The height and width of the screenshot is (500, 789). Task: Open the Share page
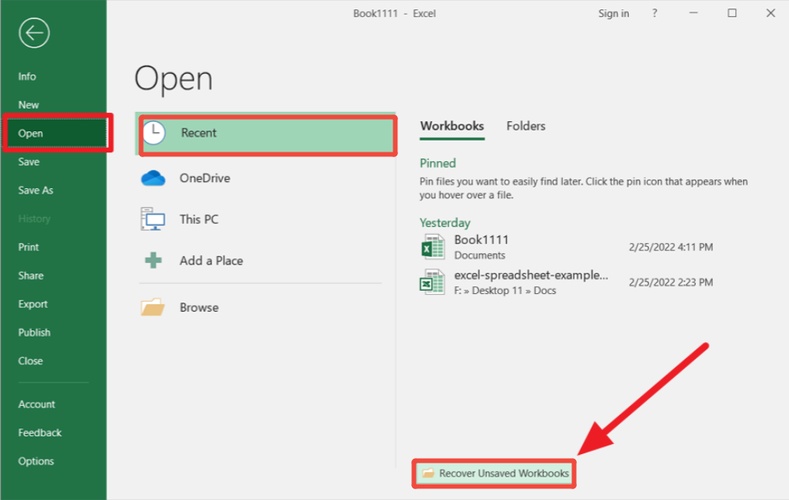pos(31,276)
